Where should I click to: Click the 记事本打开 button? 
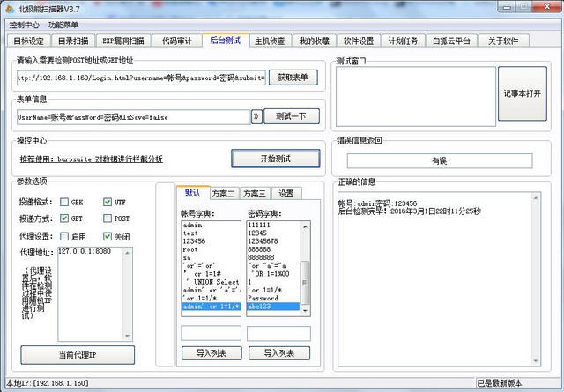[523, 93]
